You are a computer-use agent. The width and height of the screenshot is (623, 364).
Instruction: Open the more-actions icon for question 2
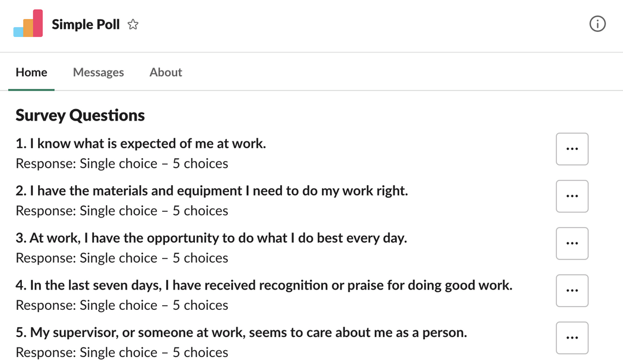572,196
